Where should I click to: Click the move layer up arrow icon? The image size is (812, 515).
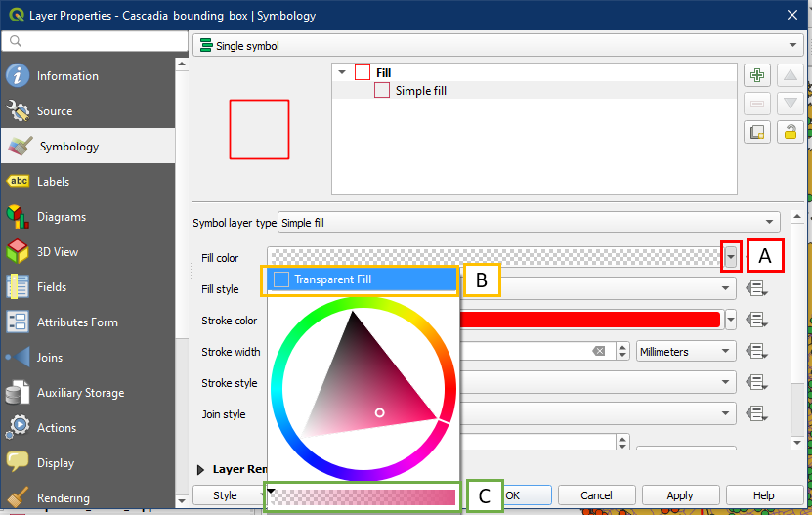[790, 75]
